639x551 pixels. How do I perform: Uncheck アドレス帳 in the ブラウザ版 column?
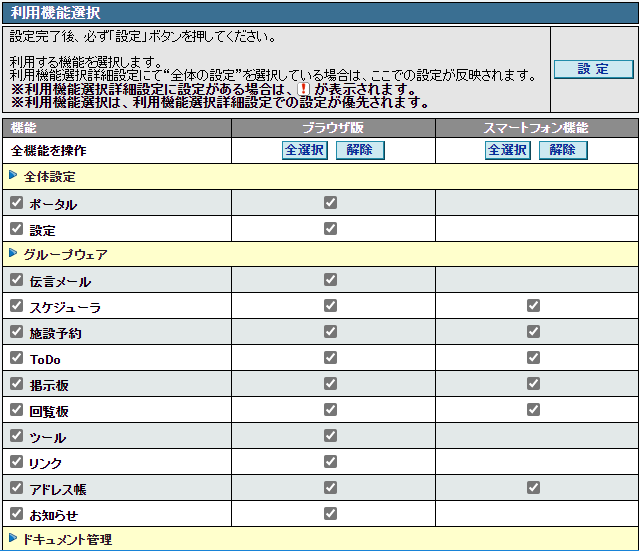click(331, 487)
